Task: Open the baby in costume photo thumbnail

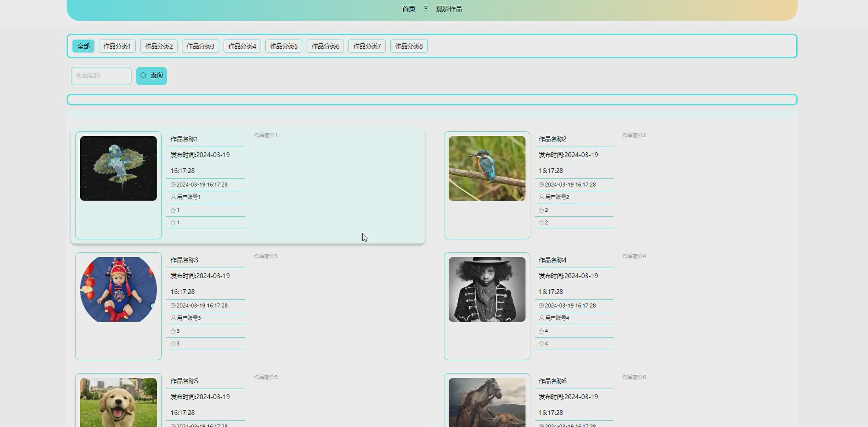Action: tap(118, 289)
